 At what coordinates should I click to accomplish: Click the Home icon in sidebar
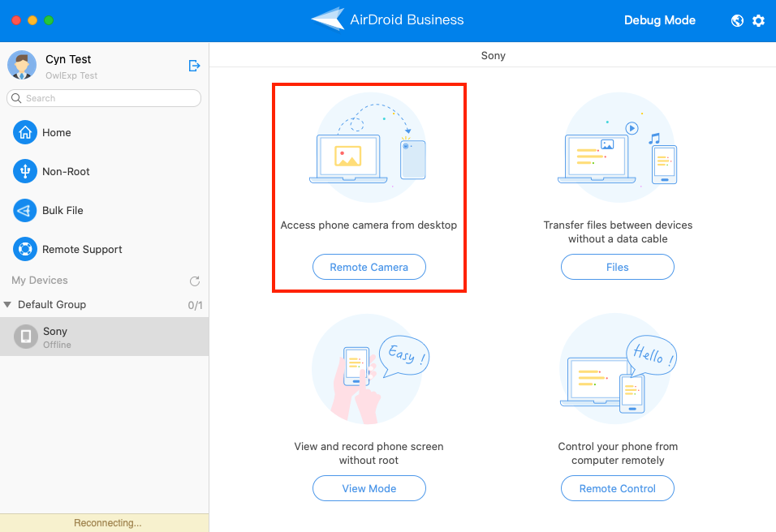[x=24, y=132]
